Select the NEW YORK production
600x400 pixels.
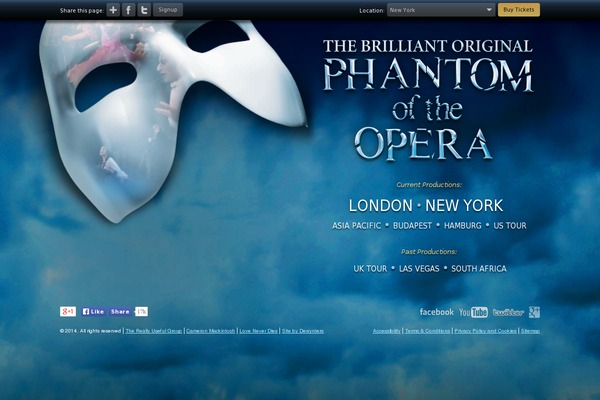[x=464, y=206]
